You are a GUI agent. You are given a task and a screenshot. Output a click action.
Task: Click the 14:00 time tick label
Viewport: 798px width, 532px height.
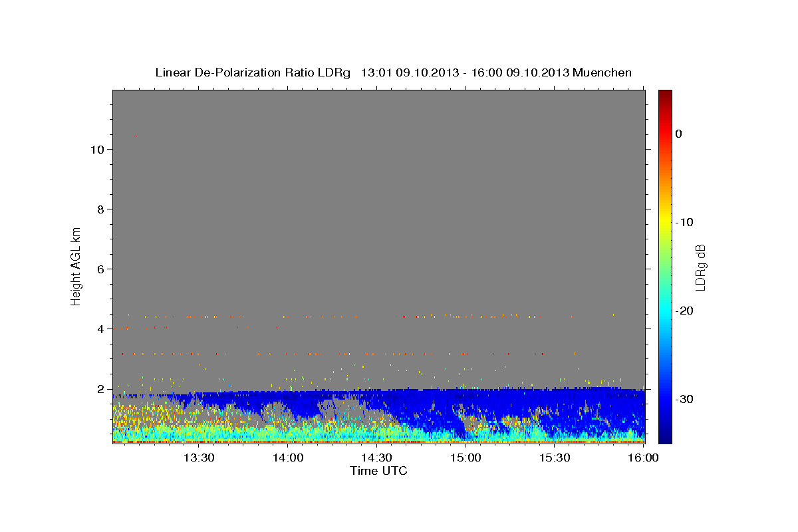click(287, 458)
